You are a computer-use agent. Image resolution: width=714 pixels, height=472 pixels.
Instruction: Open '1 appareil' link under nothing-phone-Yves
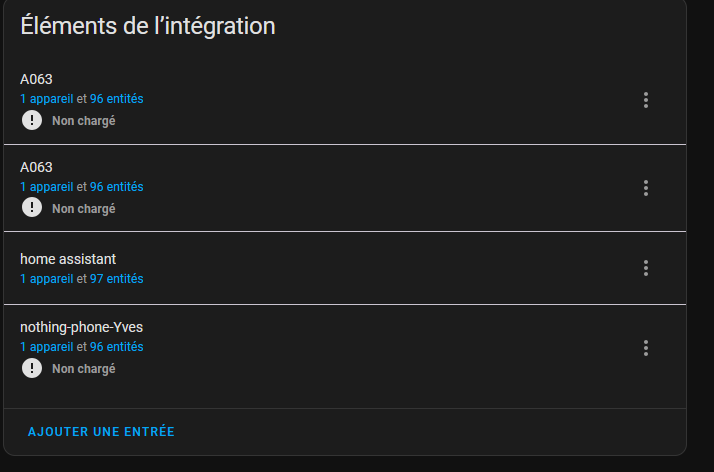pyautogui.click(x=46, y=347)
